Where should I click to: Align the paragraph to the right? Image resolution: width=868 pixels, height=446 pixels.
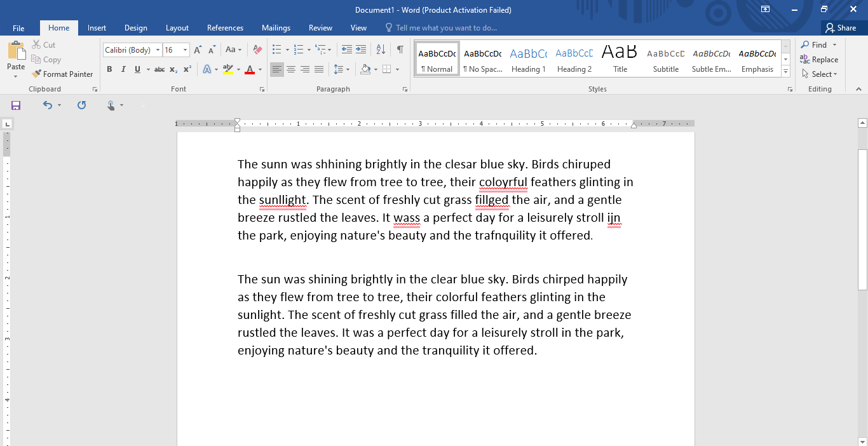(305, 69)
